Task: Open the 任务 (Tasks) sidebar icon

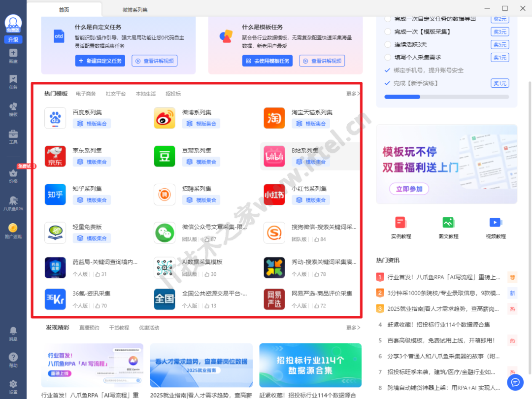Action: [x=13, y=82]
